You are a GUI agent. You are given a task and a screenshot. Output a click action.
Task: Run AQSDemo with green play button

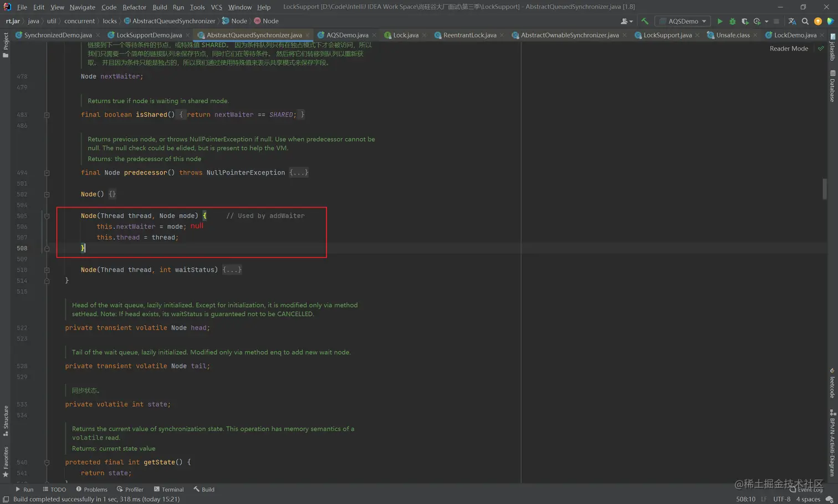(x=719, y=21)
